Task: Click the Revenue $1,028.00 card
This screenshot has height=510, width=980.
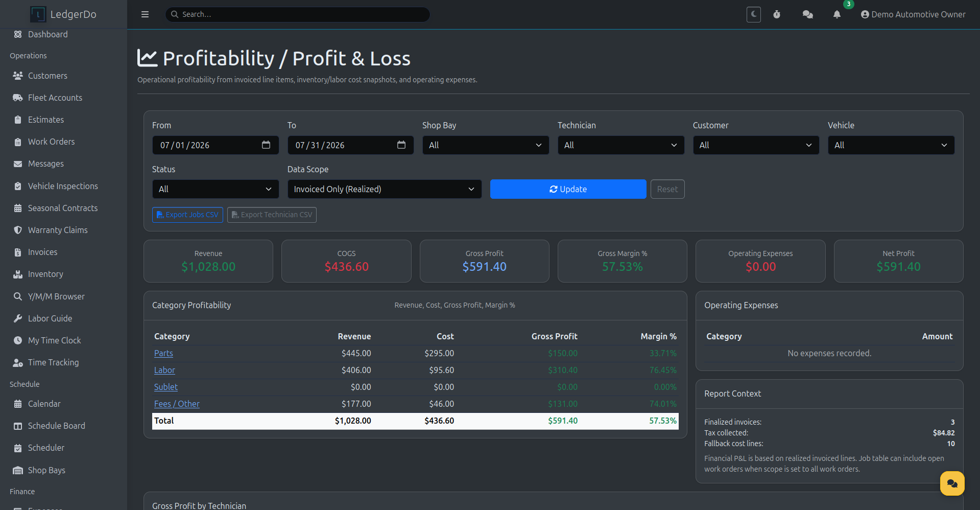Action: pyautogui.click(x=208, y=261)
